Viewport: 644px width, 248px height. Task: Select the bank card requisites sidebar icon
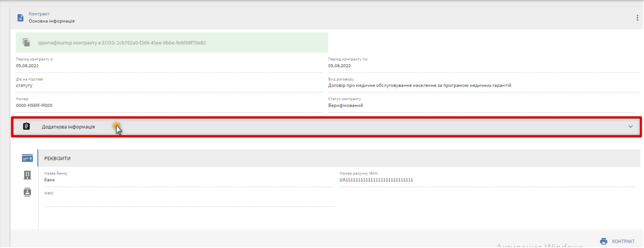coord(27,158)
